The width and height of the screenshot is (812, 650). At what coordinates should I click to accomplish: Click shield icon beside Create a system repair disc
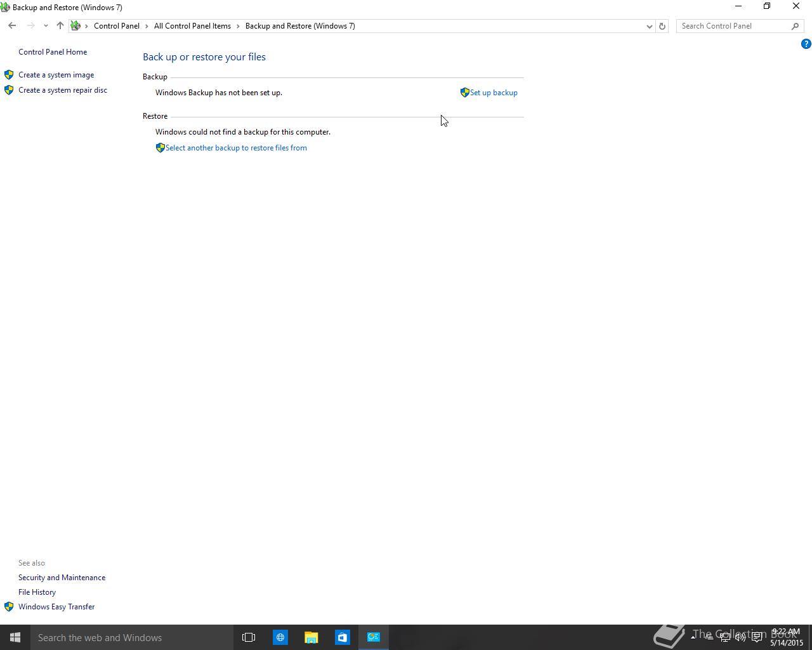[x=9, y=90]
